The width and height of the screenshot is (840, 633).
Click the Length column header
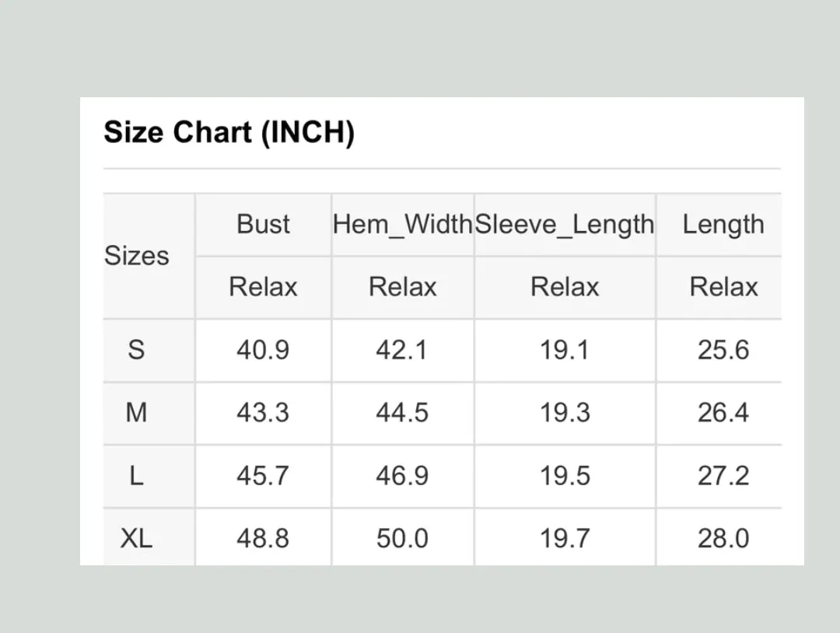point(723,224)
